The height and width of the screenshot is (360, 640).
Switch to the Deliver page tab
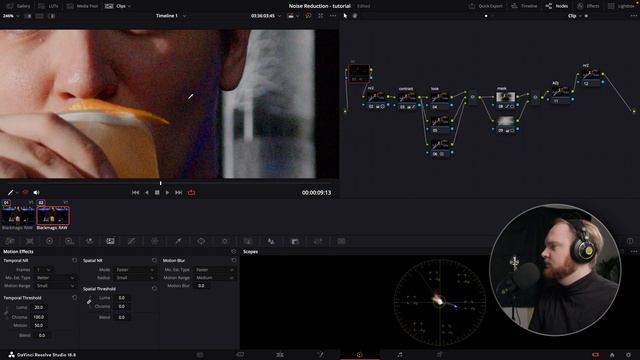pos(440,355)
